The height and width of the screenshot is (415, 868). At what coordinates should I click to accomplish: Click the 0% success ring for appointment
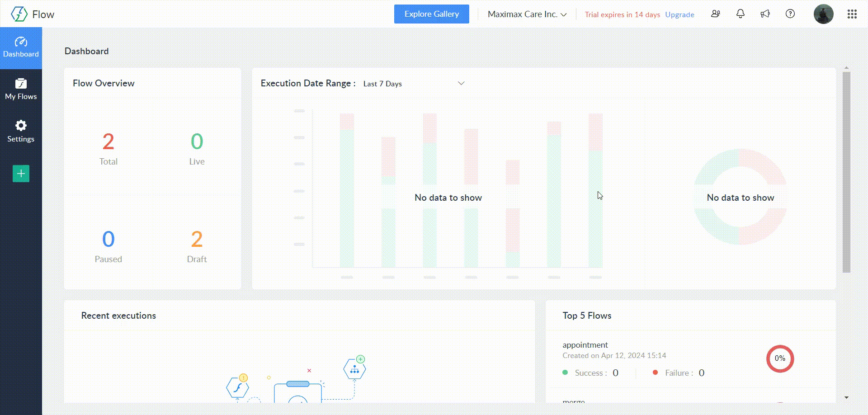(x=780, y=358)
